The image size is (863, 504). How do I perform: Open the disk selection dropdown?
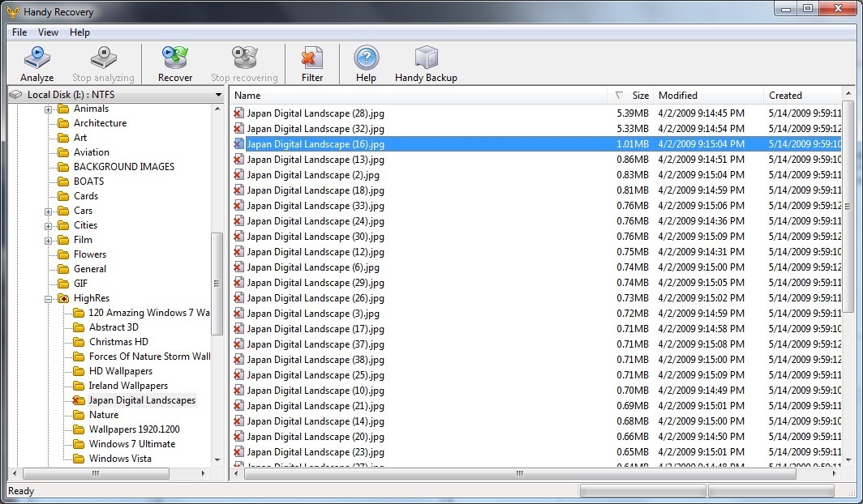(218, 94)
